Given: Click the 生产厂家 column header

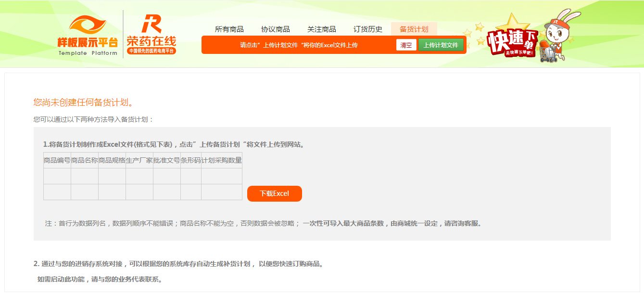Looking at the screenshot, I should [x=139, y=160].
